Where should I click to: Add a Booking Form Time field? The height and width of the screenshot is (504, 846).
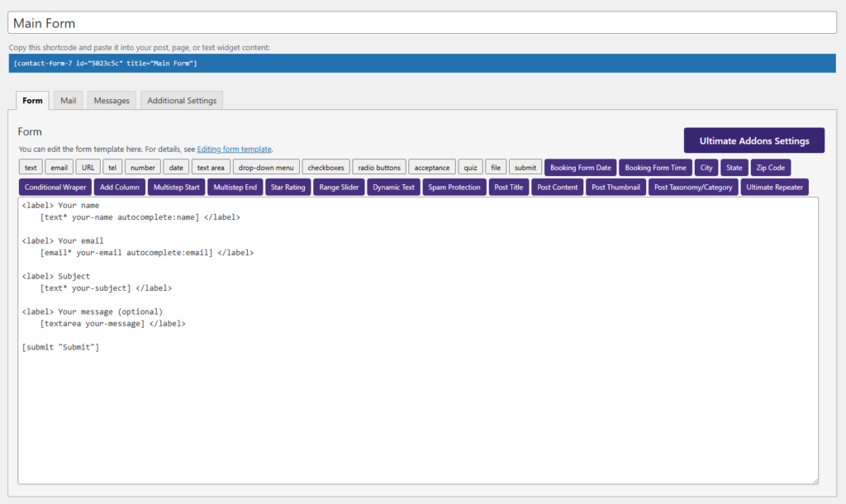(655, 167)
